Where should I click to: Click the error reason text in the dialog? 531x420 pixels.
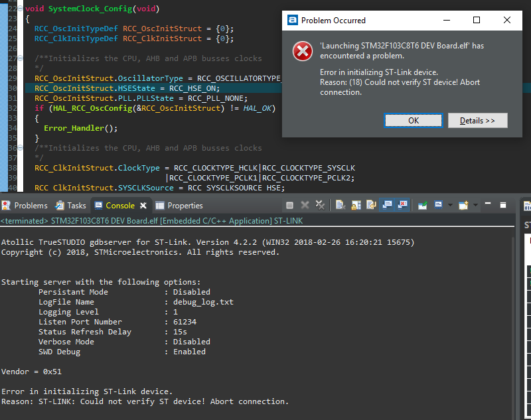[400, 82]
